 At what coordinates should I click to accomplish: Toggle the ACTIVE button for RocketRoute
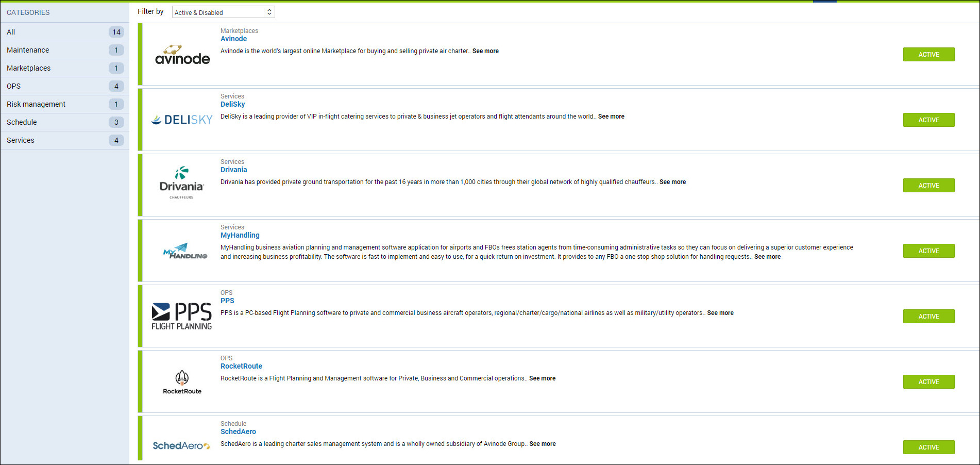[928, 382]
